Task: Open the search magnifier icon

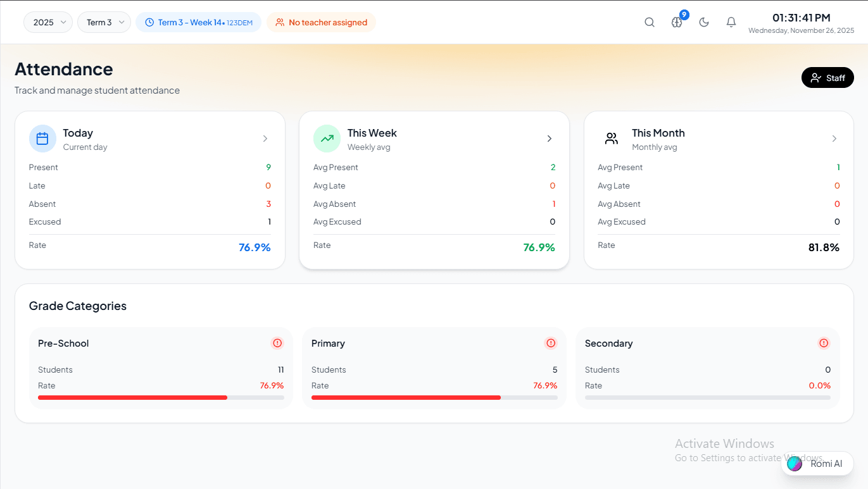Action: tap(650, 22)
